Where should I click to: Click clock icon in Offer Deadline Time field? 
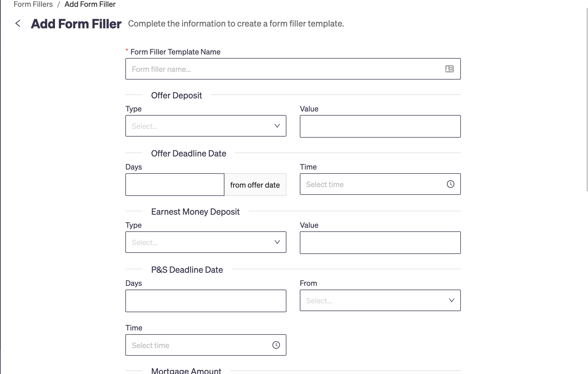click(450, 184)
